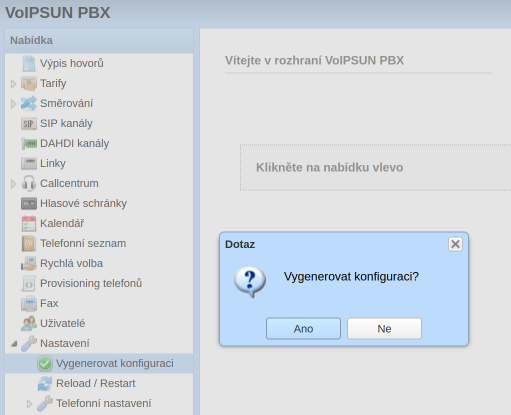Viewport: 511px width, 415px height.
Task: Click the Vítejte v rozhraní VoIPSUN PBX heading
Action: (314, 60)
